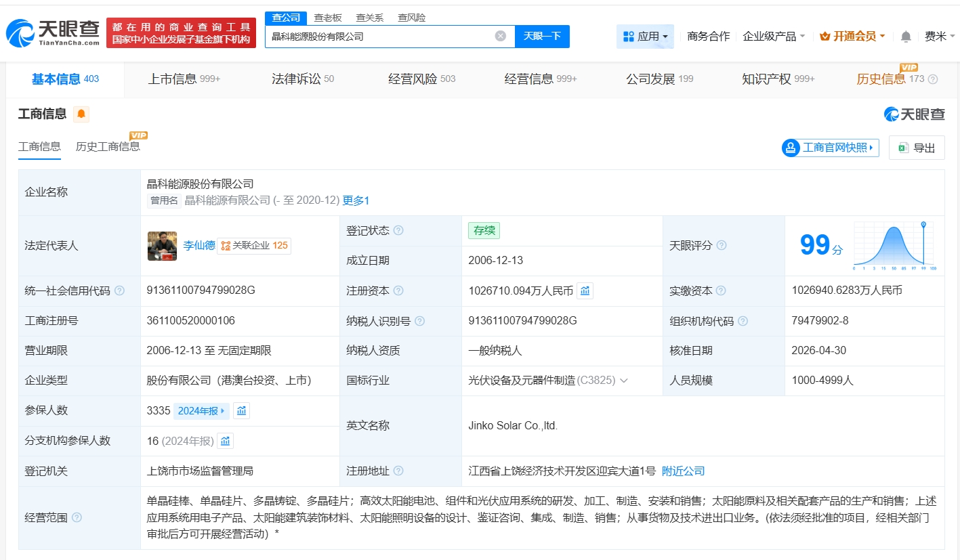The height and width of the screenshot is (560, 960).
Task: Clear the search box with the X icon
Action: (x=501, y=36)
